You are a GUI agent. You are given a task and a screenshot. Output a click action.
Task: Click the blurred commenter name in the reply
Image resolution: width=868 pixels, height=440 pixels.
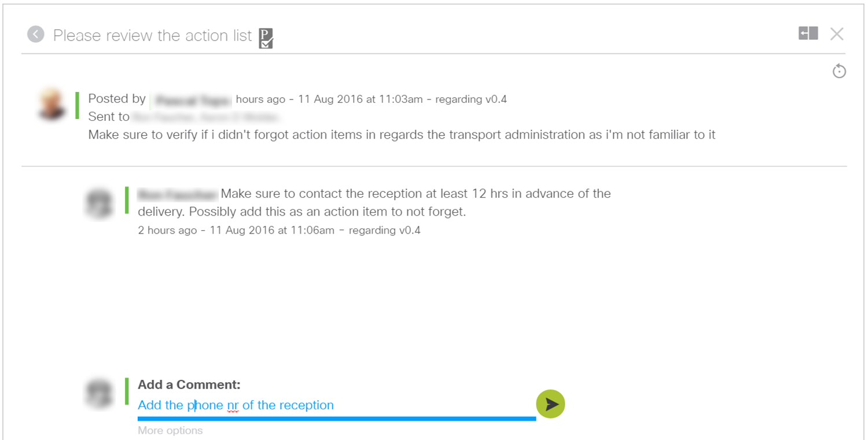178,194
